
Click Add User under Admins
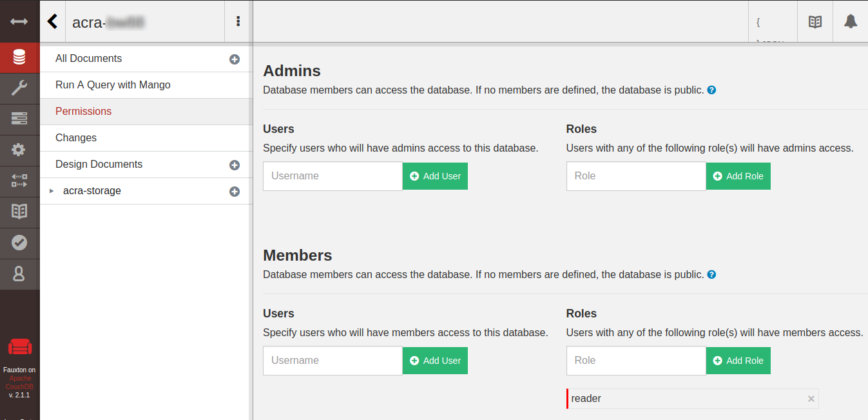click(435, 176)
